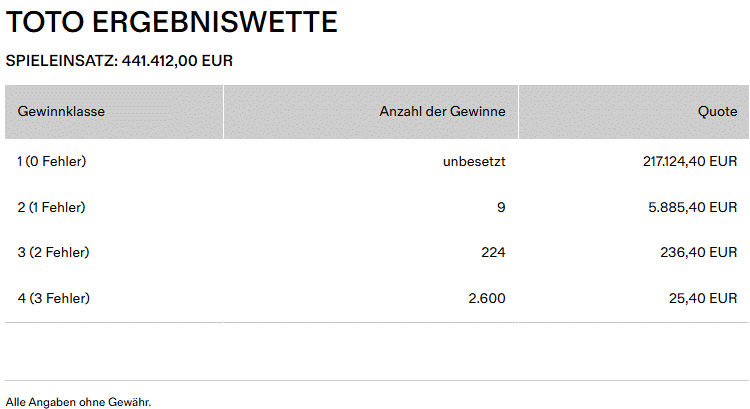Select the 1 (0 Fehler) row label
The image size is (750, 409).
(52, 161)
